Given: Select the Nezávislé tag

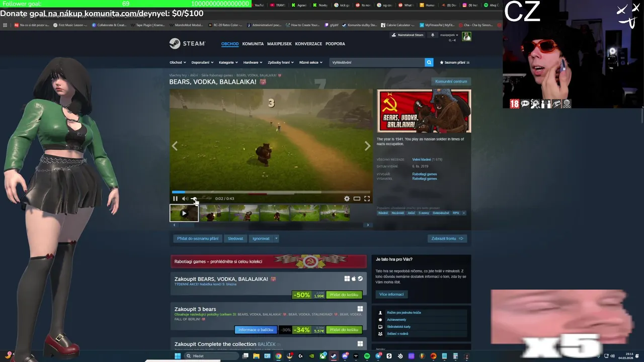Looking at the screenshot, I should tap(397, 213).
